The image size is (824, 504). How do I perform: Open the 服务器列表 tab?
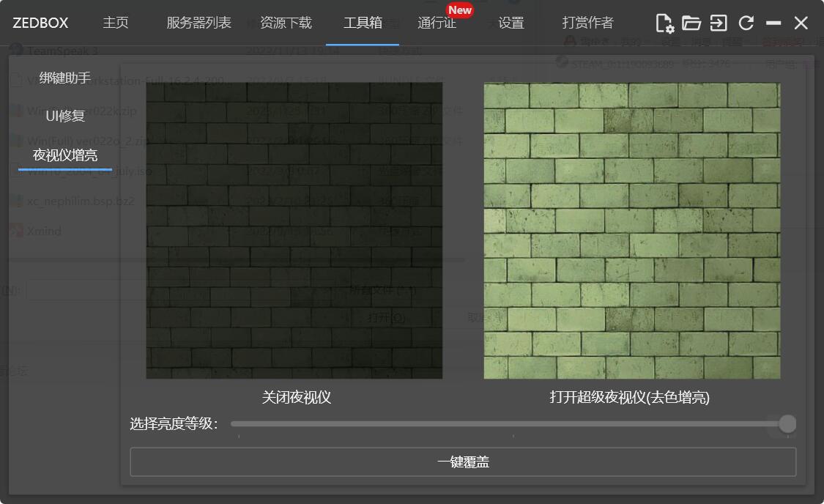(x=198, y=23)
